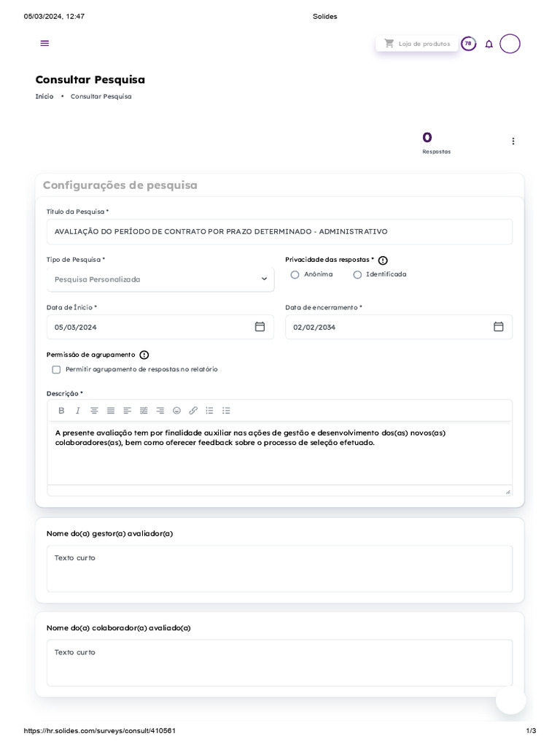Screen dimensions: 560x747
Task: Go to Início breadcrumb
Action: pos(44,96)
